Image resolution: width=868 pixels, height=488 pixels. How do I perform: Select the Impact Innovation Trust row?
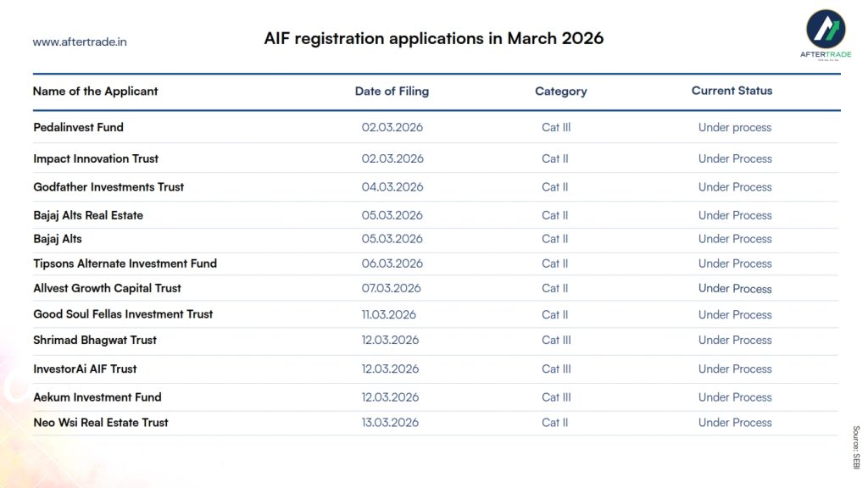pyautogui.click(x=96, y=159)
